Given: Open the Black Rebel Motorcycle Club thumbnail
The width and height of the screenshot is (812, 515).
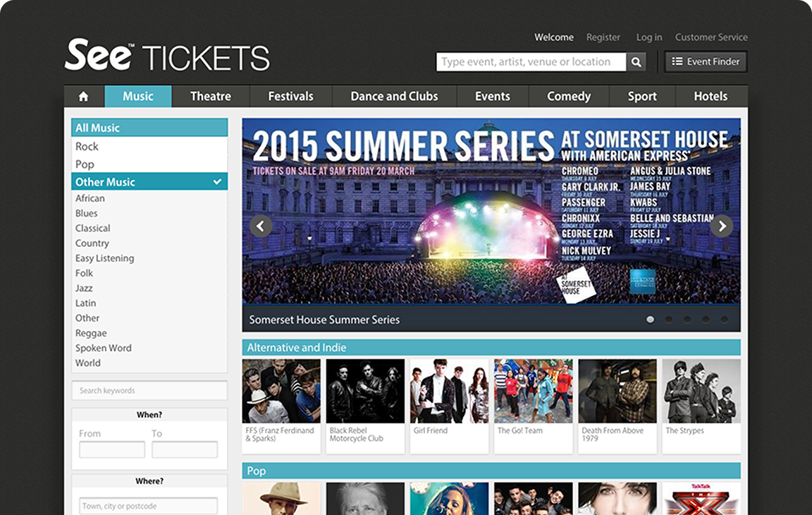Looking at the screenshot, I should pyautogui.click(x=365, y=391).
